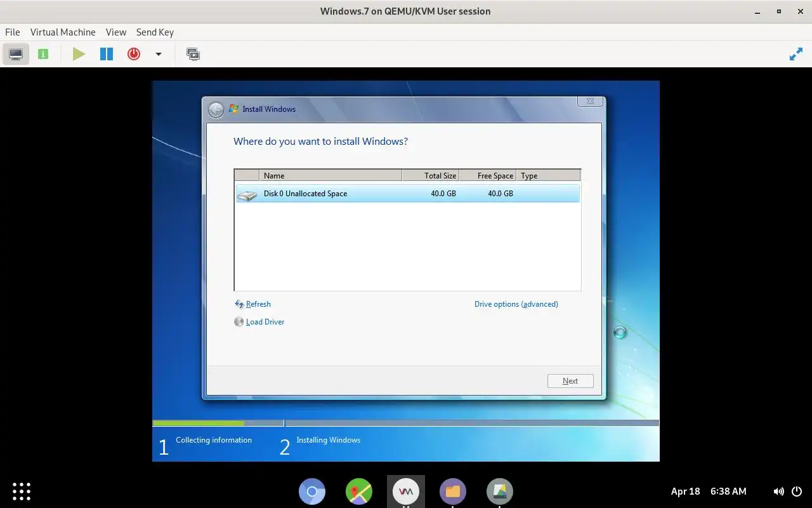812x508 pixels.
Task: Pause the virtual machine
Action: coord(106,54)
